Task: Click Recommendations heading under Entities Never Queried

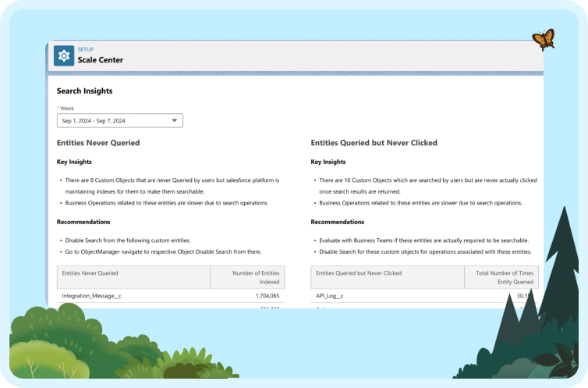Action: click(x=83, y=222)
